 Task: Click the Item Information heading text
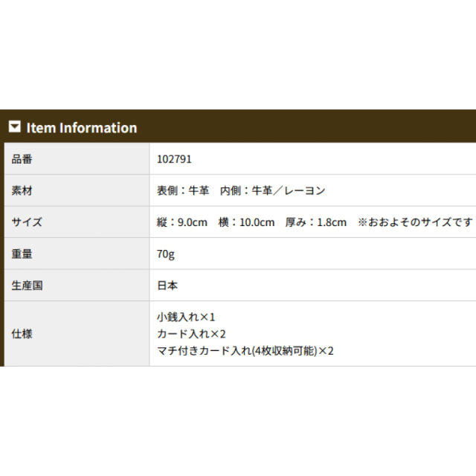click(x=82, y=128)
